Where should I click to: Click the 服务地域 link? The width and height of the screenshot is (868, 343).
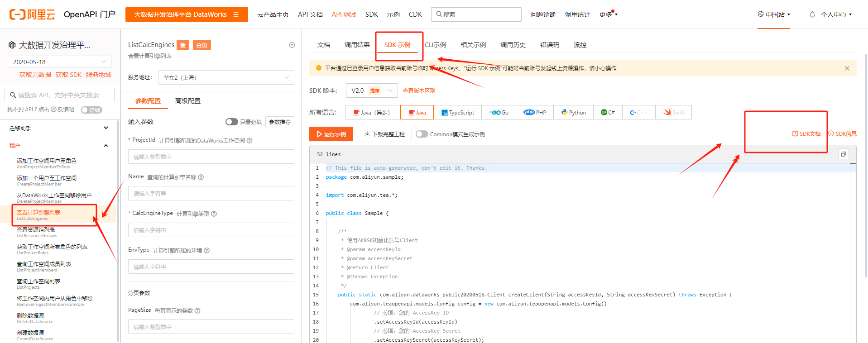[x=99, y=75]
